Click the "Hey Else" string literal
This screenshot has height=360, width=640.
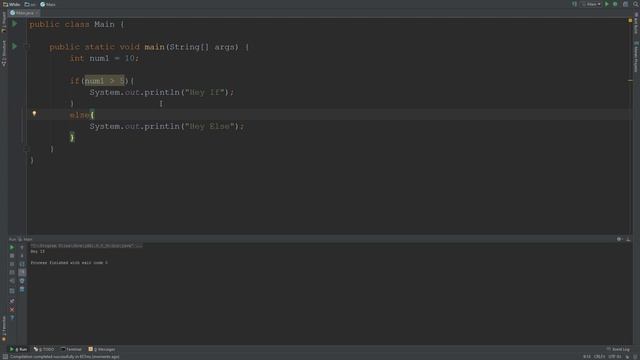pos(210,127)
